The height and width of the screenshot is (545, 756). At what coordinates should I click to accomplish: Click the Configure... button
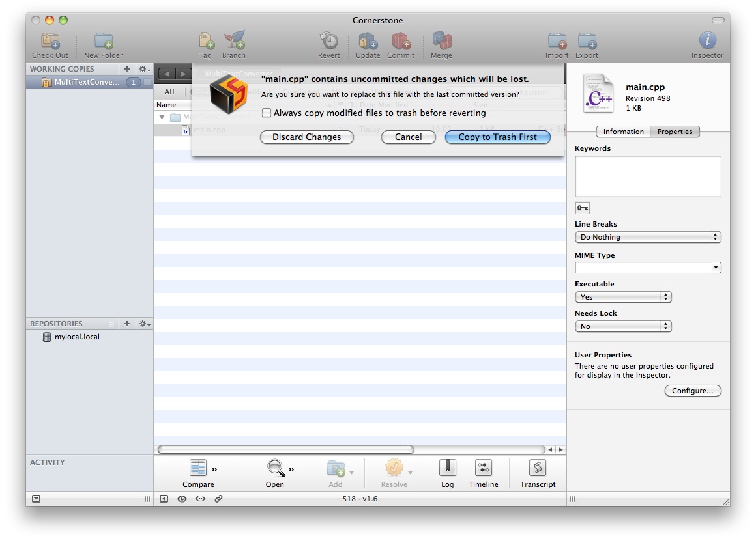693,391
